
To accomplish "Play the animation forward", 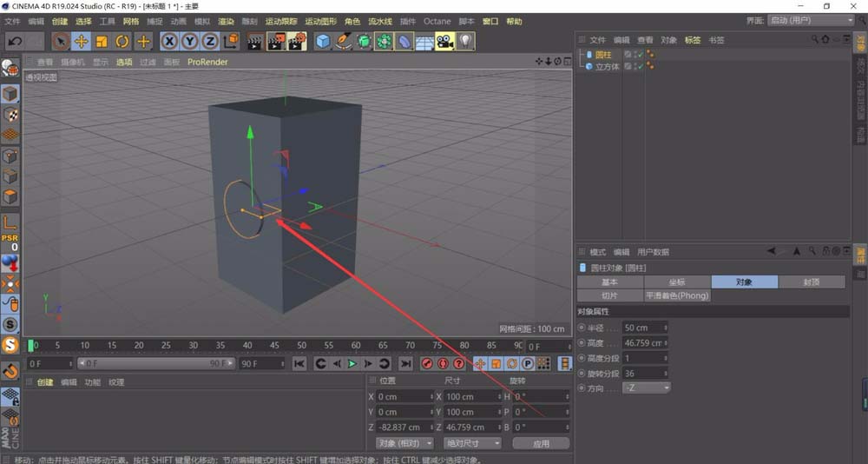I will [x=352, y=364].
